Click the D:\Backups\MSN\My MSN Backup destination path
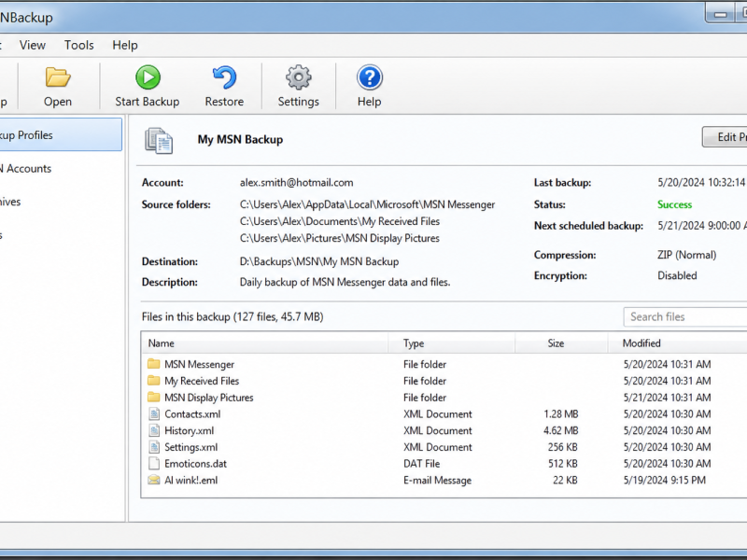 (x=319, y=261)
